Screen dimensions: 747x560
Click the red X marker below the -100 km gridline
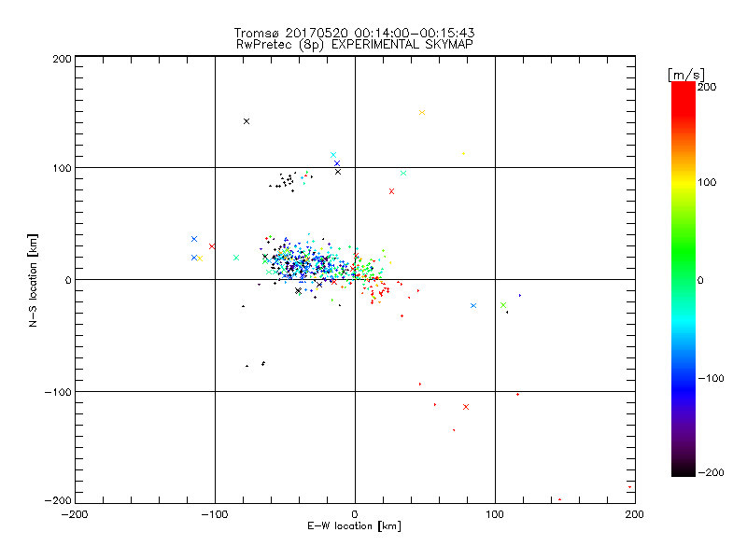(466, 407)
